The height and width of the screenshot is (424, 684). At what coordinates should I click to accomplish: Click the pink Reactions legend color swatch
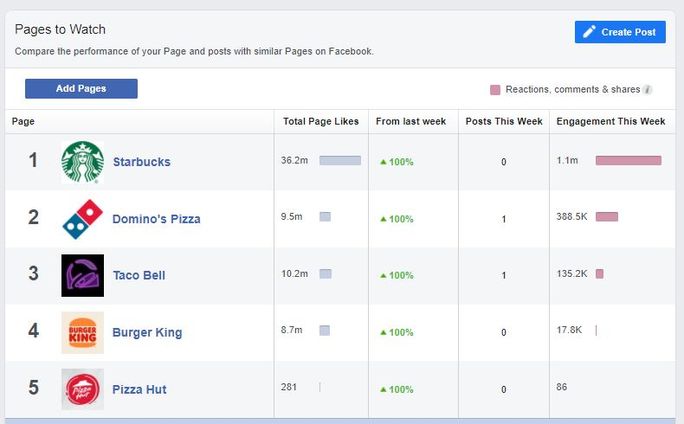495,90
